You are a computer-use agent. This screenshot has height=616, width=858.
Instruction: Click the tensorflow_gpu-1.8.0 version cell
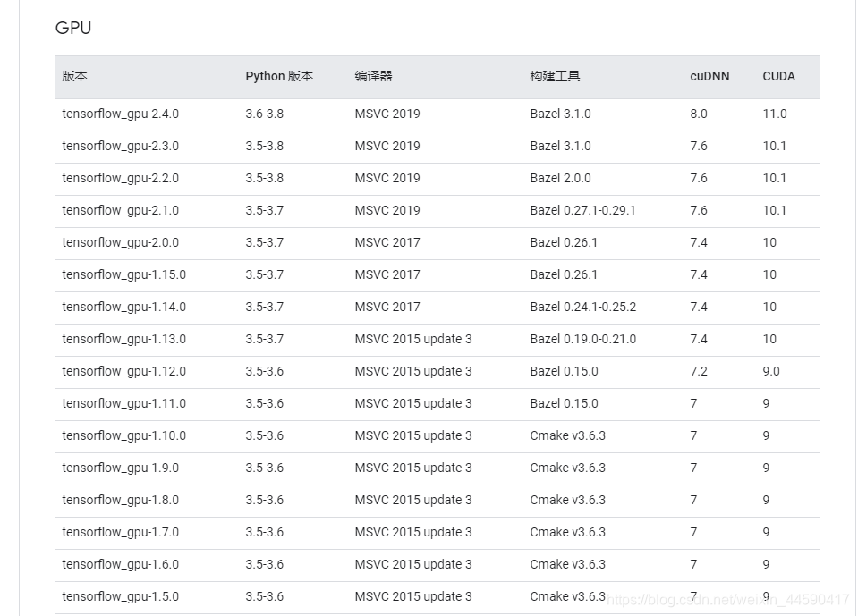point(121,502)
